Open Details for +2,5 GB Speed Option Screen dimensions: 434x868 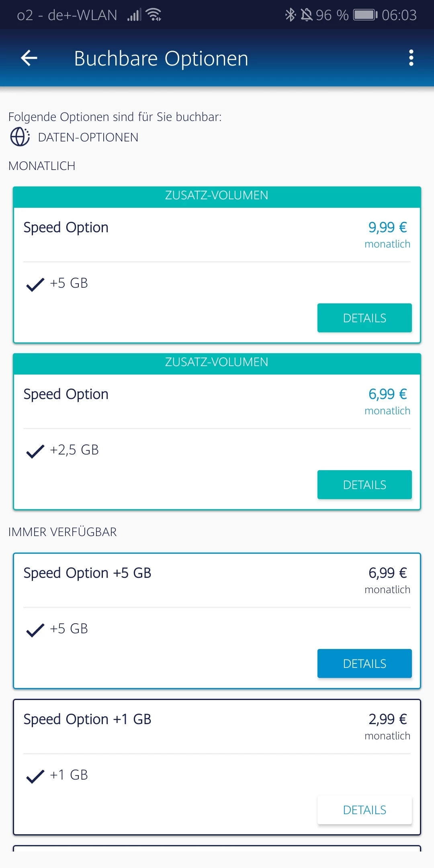(364, 485)
